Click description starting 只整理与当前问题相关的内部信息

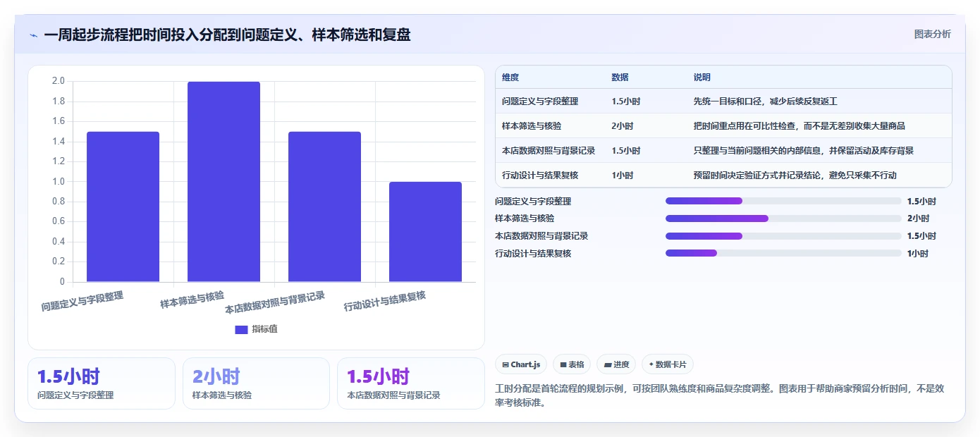804,151
